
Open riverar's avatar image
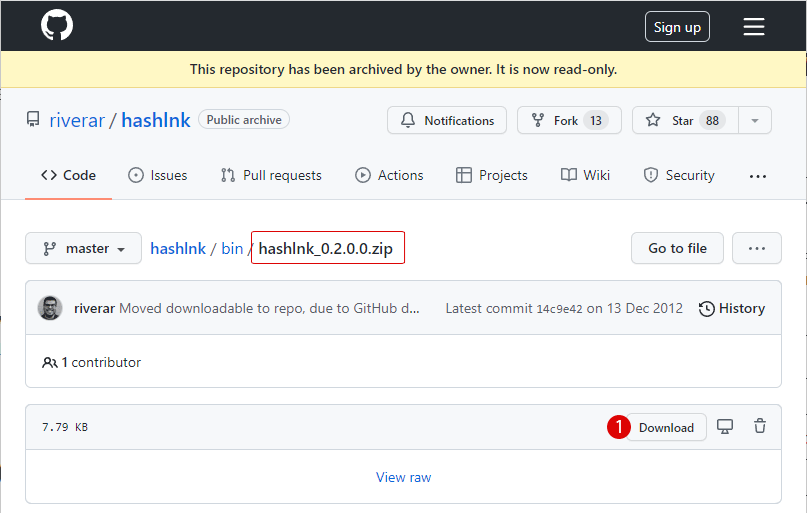pos(50,308)
